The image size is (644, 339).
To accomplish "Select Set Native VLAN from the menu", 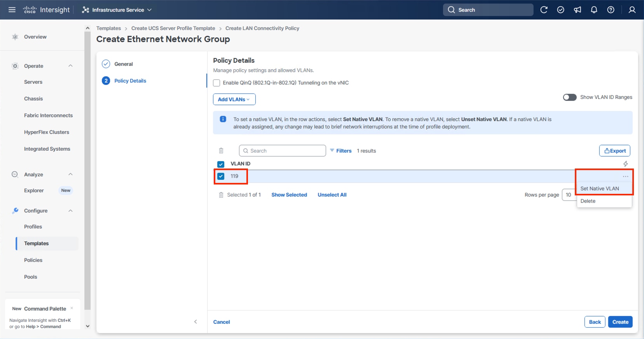I will click(599, 188).
